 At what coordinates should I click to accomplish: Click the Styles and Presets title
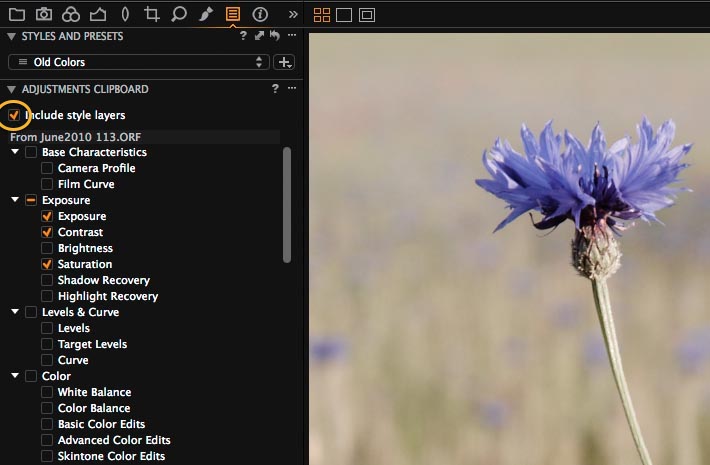(72, 36)
